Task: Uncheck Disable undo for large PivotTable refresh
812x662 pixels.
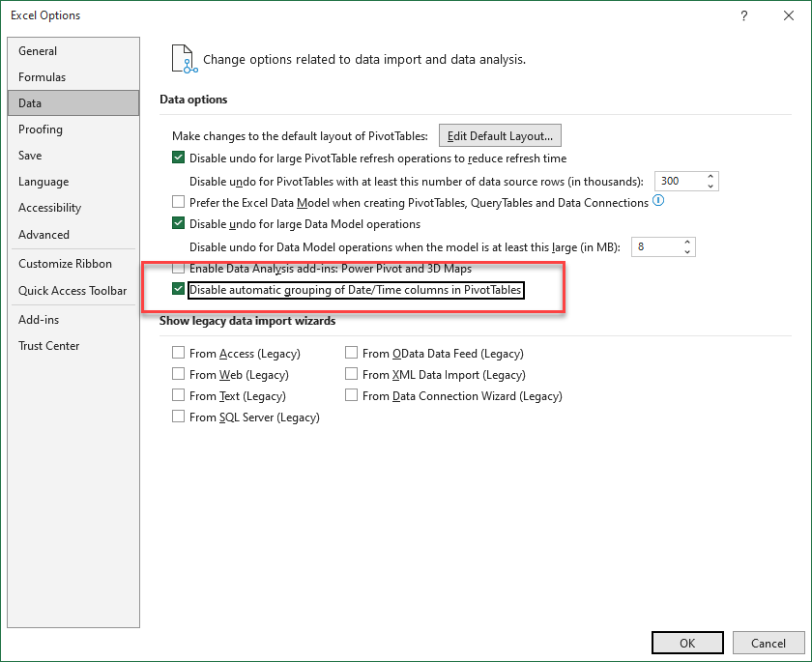Action: click(x=178, y=157)
